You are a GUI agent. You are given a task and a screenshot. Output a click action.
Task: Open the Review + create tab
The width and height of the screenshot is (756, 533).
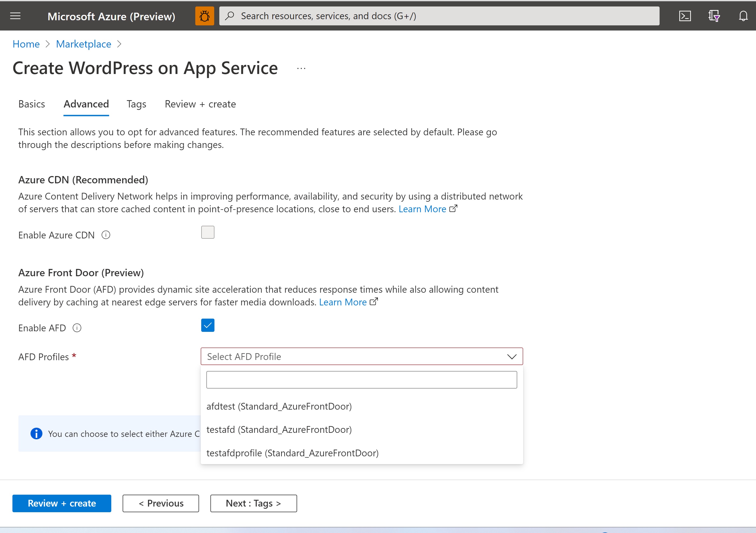click(200, 104)
